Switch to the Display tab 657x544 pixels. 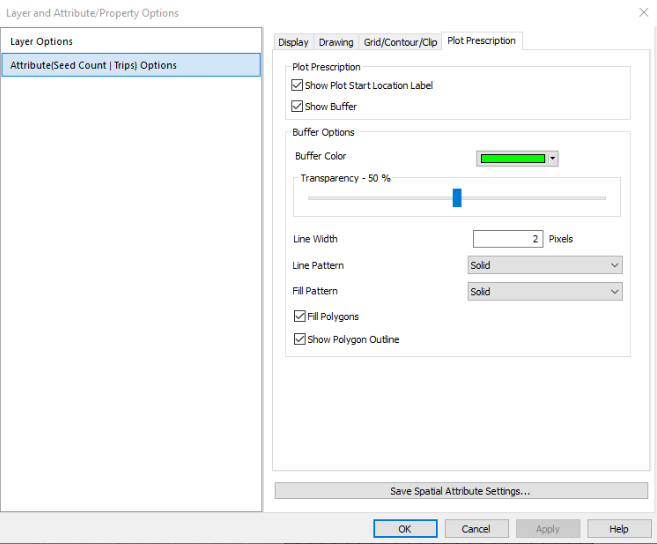click(293, 42)
